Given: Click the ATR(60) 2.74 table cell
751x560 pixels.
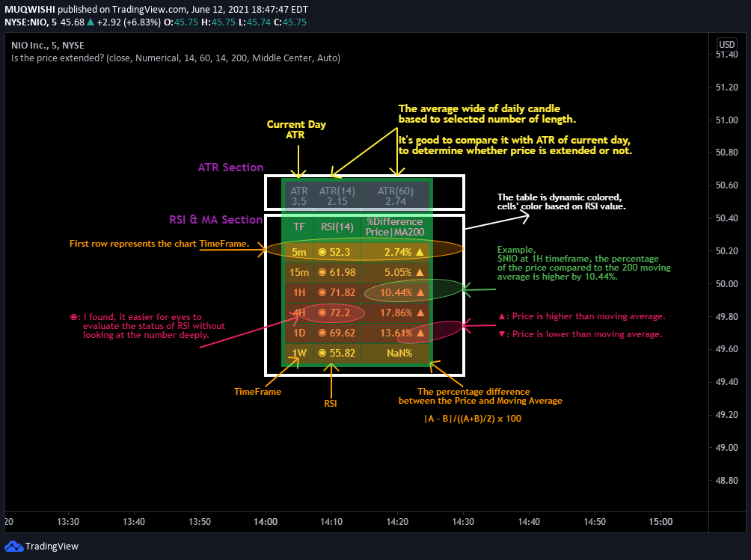Looking at the screenshot, I should coord(395,196).
